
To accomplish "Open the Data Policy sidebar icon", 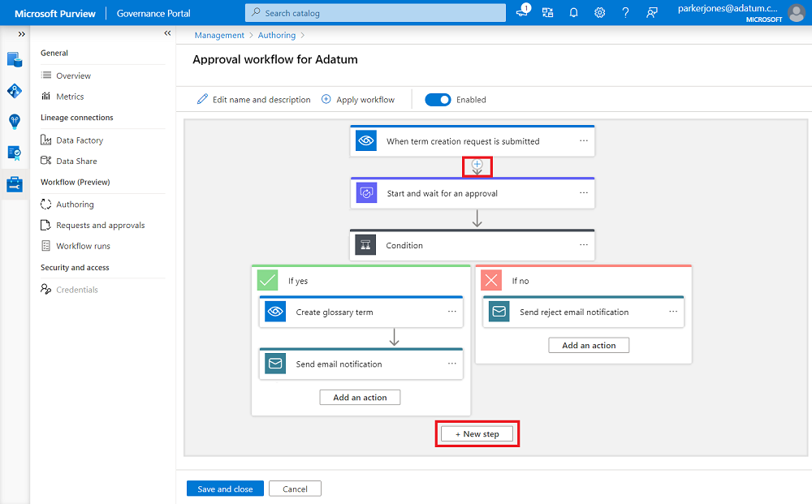I will [14, 153].
